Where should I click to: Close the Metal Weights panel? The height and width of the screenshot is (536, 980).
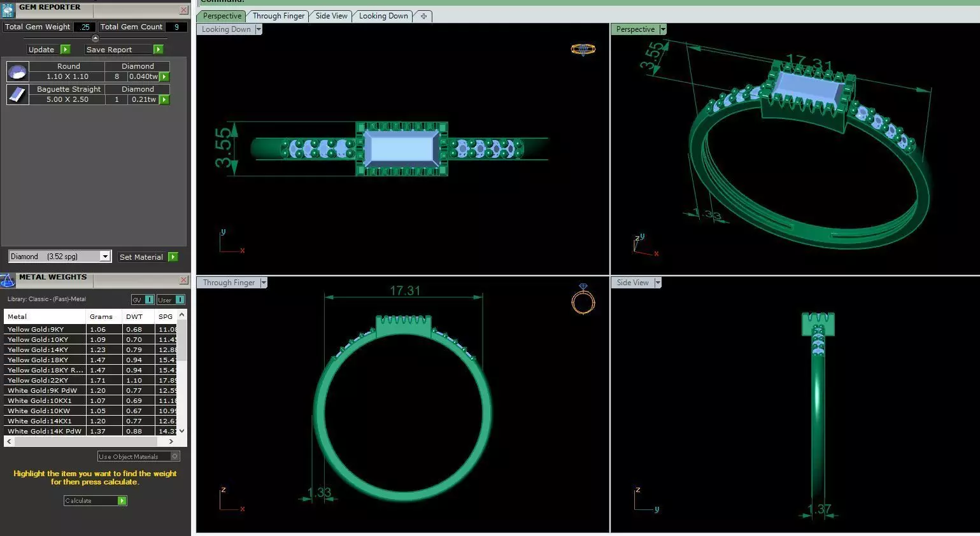[x=183, y=280]
